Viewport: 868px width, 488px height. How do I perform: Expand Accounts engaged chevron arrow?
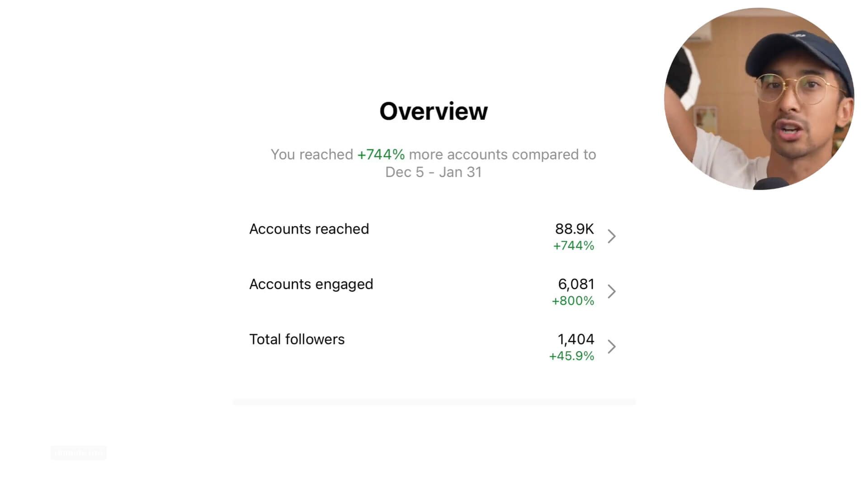pos(612,291)
